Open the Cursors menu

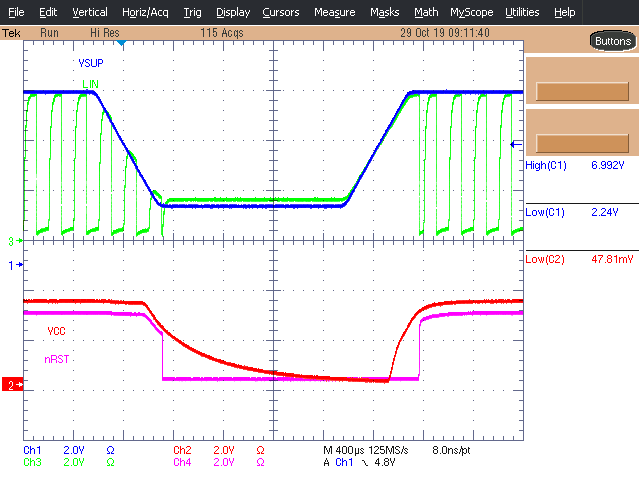pyautogui.click(x=281, y=12)
